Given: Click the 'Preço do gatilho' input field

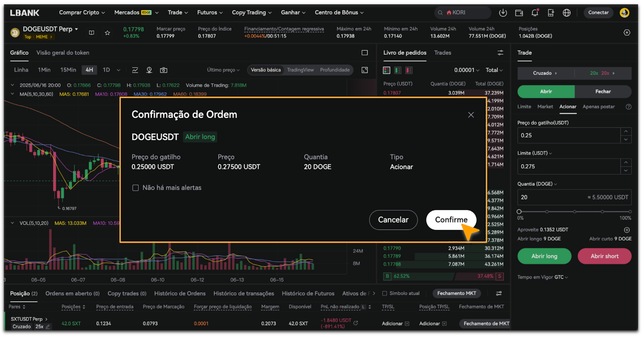Looking at the screenshot, I should pyautogui.click(x=568, y=136).
